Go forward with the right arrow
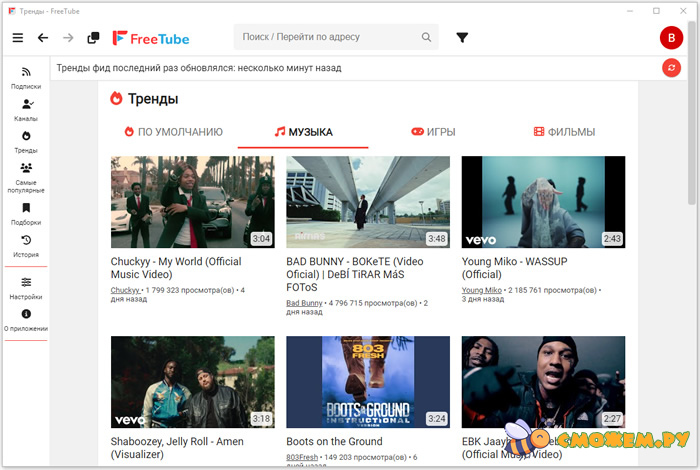The image size is (700, 470). [x=68, y=38]
